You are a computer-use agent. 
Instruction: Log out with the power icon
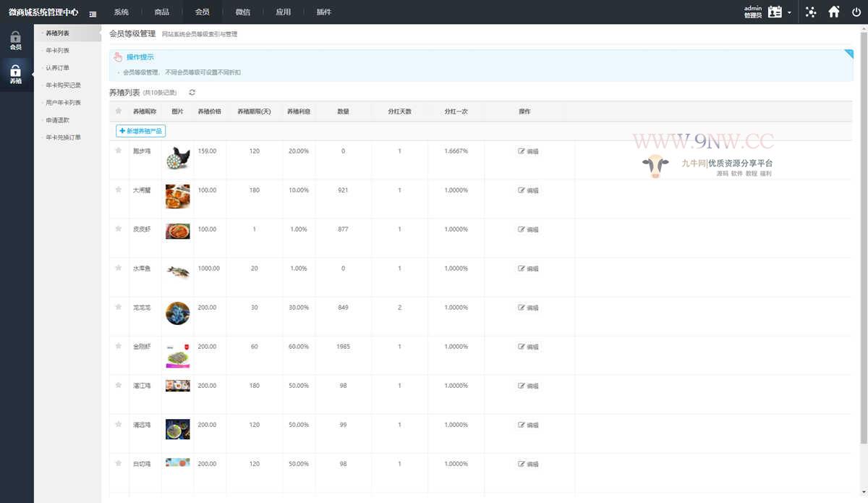(856, 12)
